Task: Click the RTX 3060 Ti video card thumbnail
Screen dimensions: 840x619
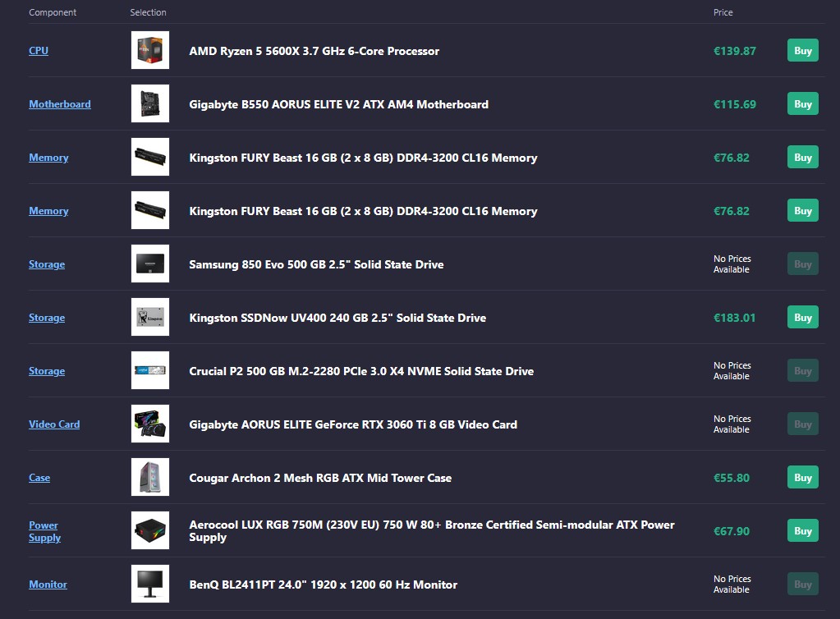Action: (x=150, y=424)
